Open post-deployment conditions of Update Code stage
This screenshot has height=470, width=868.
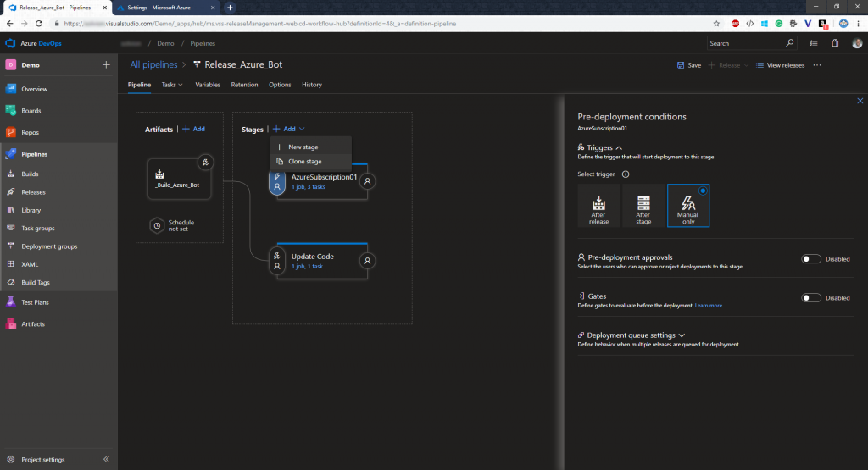click(367, 261)
